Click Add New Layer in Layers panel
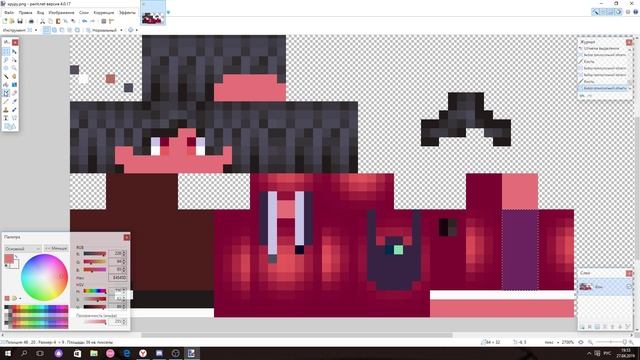This screenshot has height=360, width=640. click(x=582, y=327)
